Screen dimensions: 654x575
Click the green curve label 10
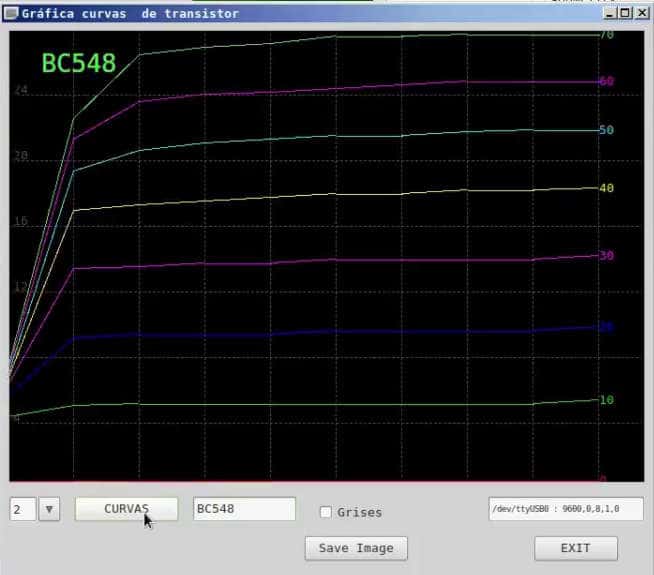click(x=607, y=400)
